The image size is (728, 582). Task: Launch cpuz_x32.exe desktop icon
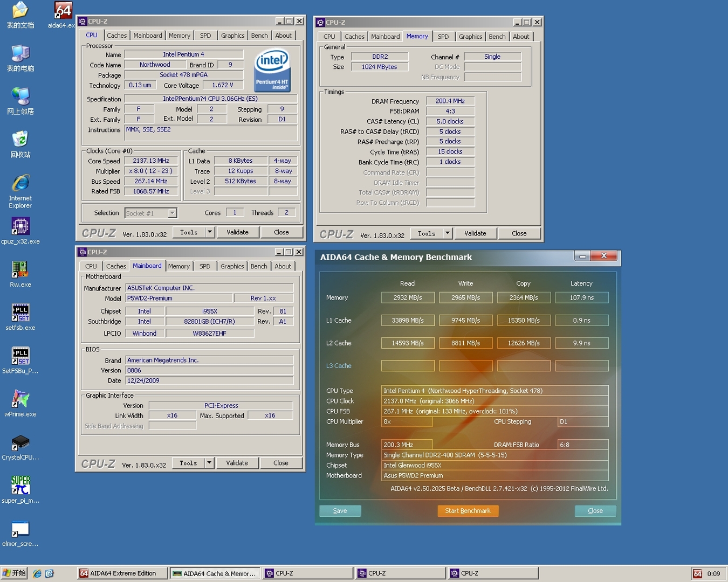pos(20,231)
